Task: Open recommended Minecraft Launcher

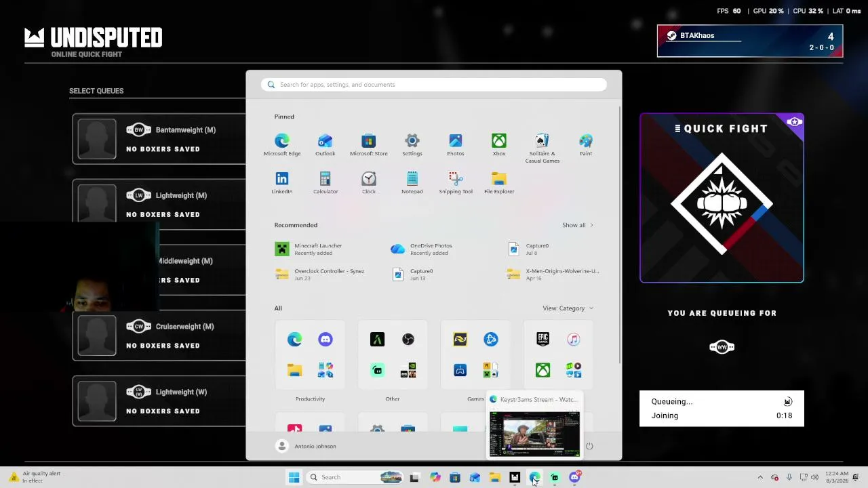Action: pos(309,249)
